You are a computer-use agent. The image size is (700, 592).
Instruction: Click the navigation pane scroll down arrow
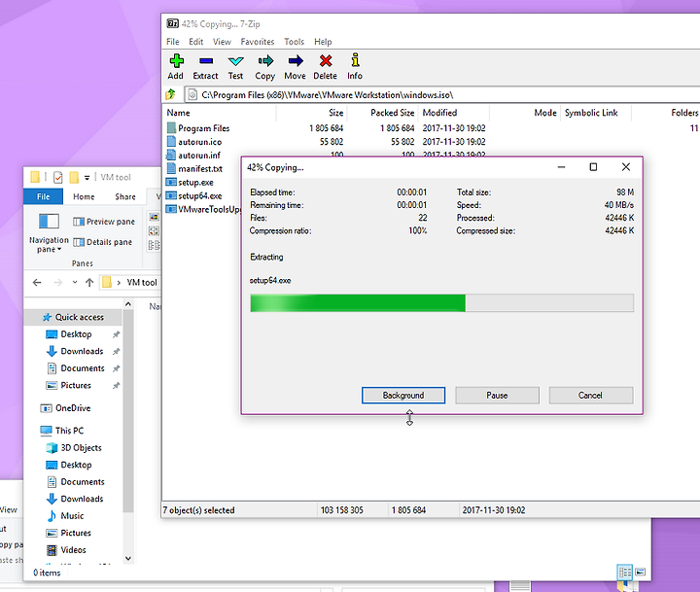tap(128, 558)
